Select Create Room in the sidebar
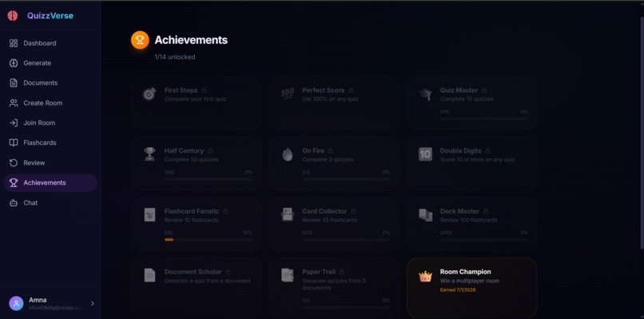 [50, 103]
